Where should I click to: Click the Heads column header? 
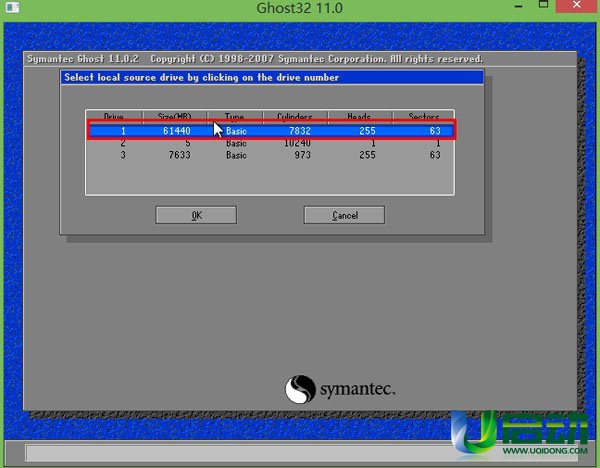pos(360,117)
